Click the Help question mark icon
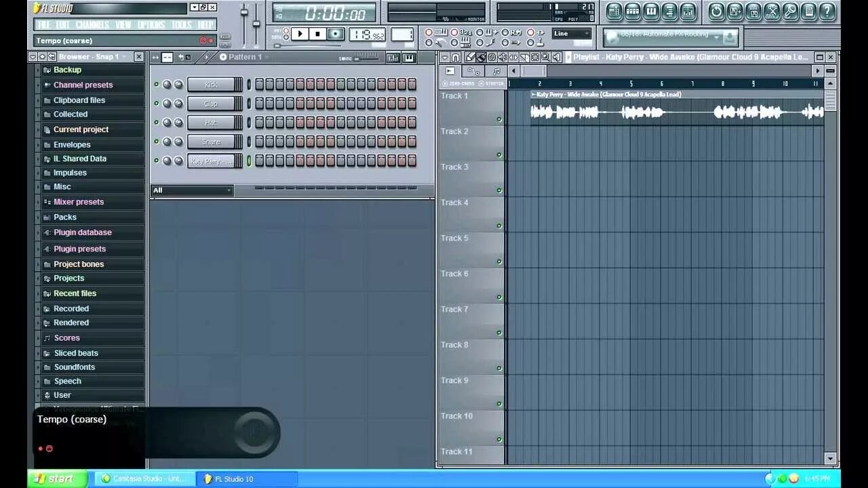This screenshot has width=868, height=488. (x=827, y=11)
